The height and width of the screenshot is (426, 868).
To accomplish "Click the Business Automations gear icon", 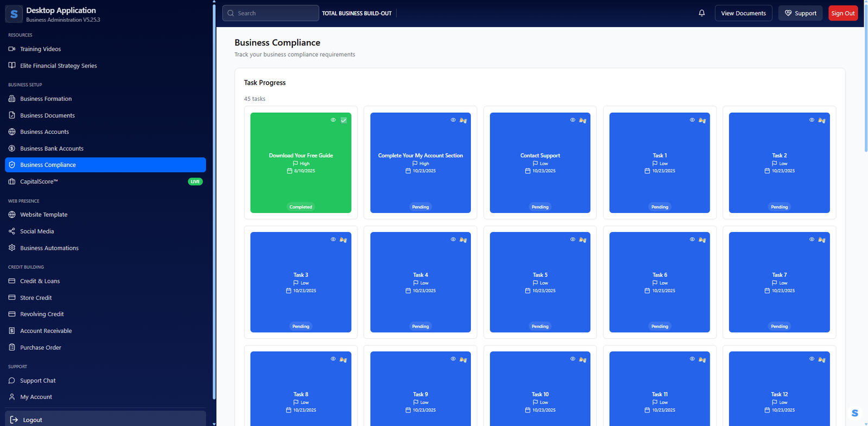I will pyautogui.click(x=12, y=248).
